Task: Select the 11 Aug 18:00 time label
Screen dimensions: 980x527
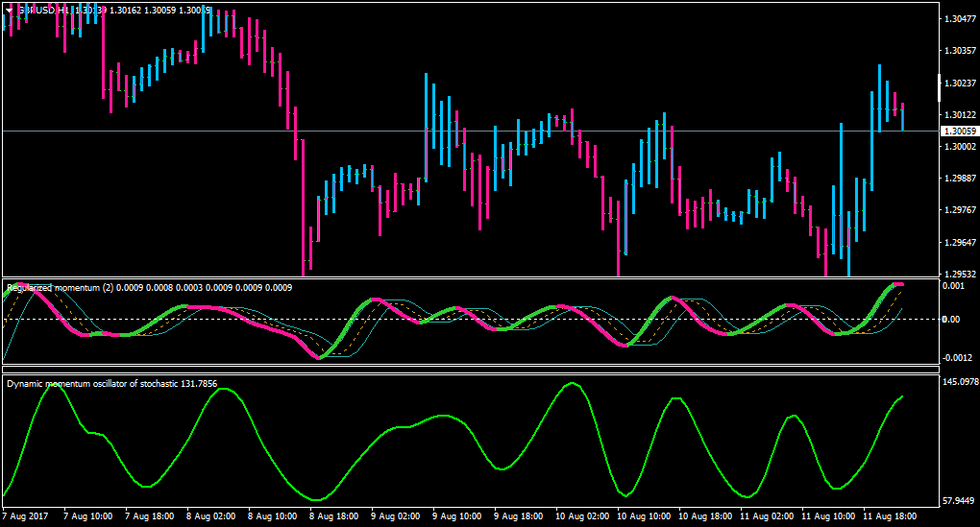Action: click(x=890, y=516)
